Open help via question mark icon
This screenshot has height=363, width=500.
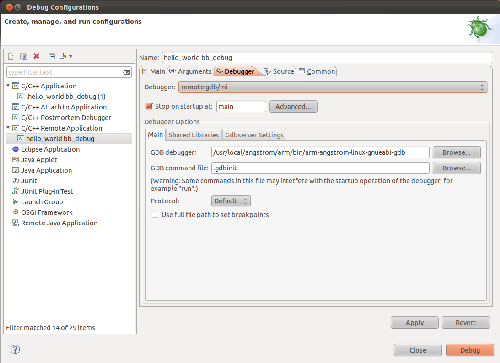[x=15, y=350]
